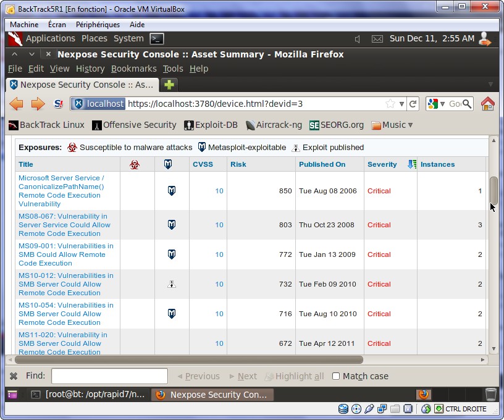Click Firefox icon in the bottom panel tray

click(424, 394)
